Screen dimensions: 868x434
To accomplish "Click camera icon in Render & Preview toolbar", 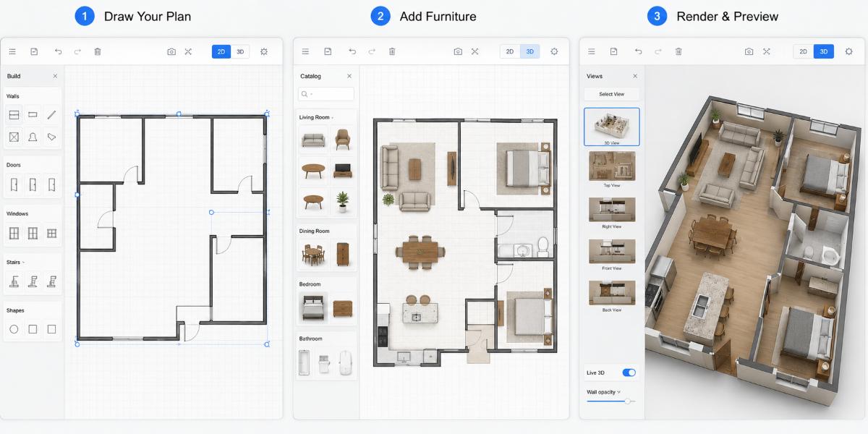I will pyautogui.click(x=749, y=51).
